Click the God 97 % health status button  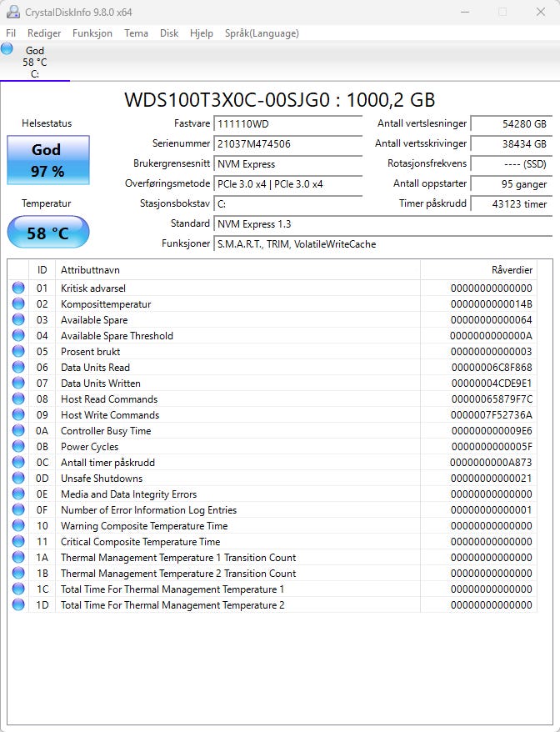tap(48, 160)
